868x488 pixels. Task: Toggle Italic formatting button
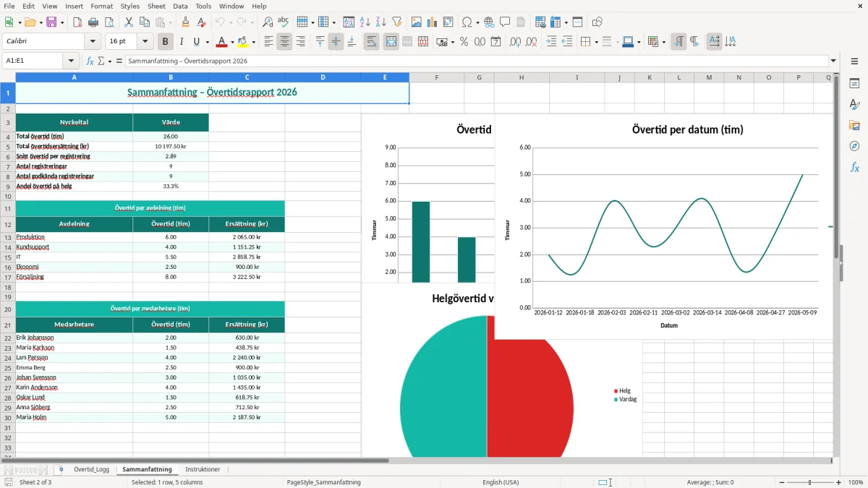(182, 42)
